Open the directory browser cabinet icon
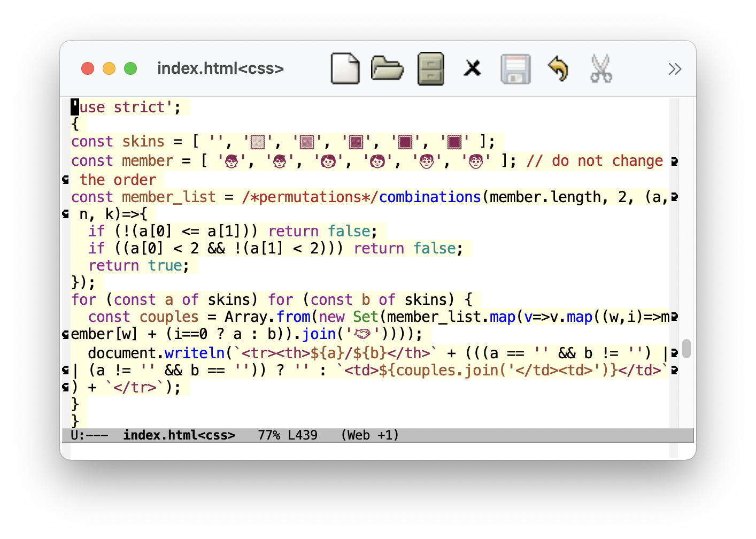 point(430,68)
